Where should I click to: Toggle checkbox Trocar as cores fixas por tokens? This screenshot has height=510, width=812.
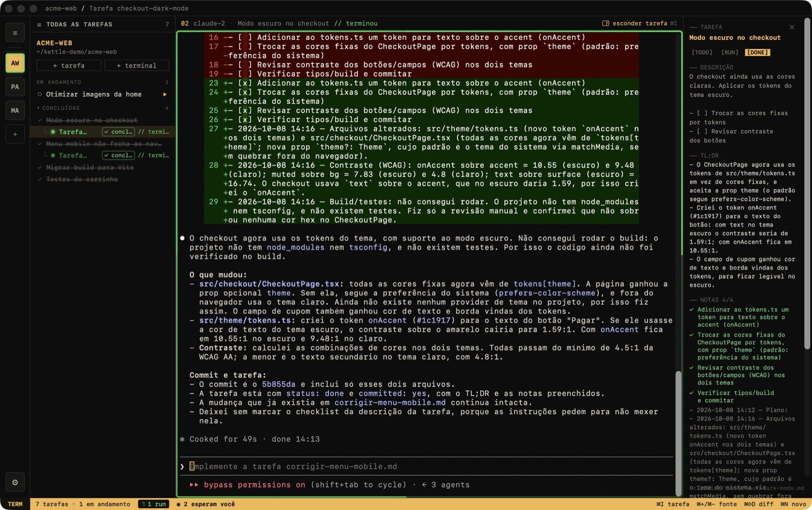pyautogui.click(x=702, y=113)
